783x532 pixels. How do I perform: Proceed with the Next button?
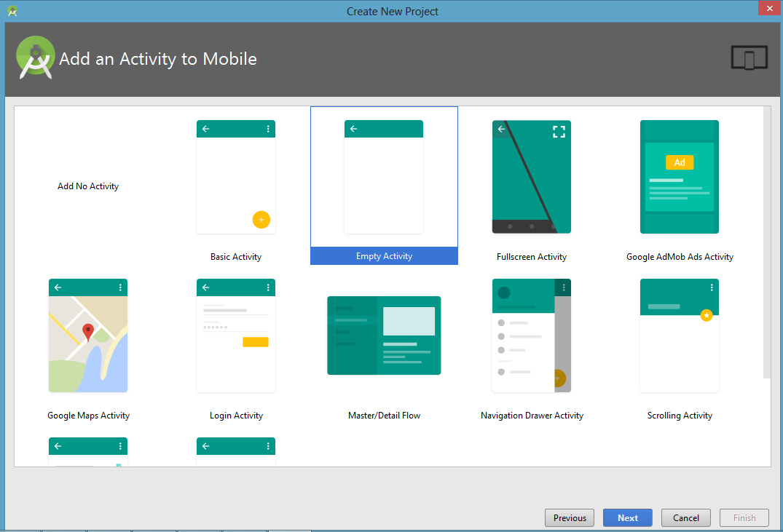(628, 518)
